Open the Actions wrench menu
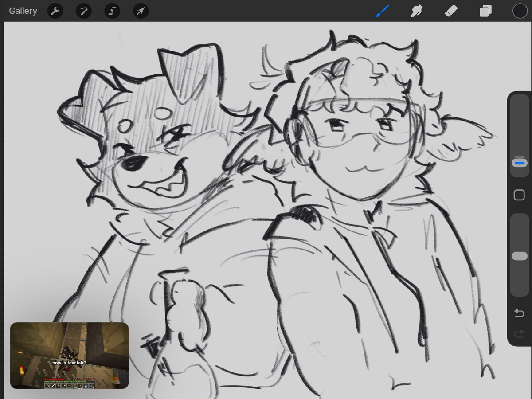This screenshot has width=532, height=399. click(x=55, y=11)
